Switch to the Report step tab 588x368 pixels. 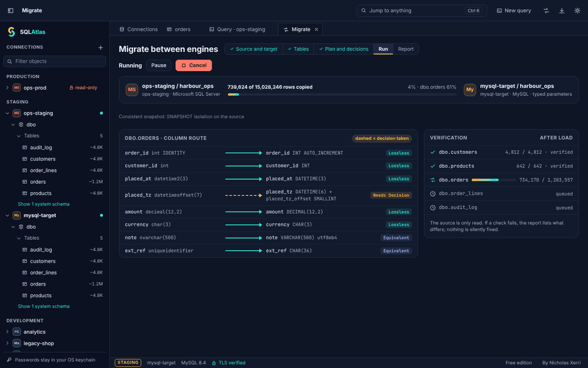point(405,49)
